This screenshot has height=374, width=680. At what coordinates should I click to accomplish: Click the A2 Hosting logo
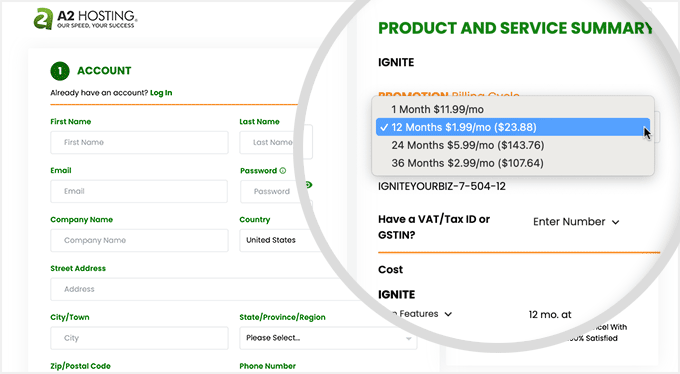click(85, 19)
